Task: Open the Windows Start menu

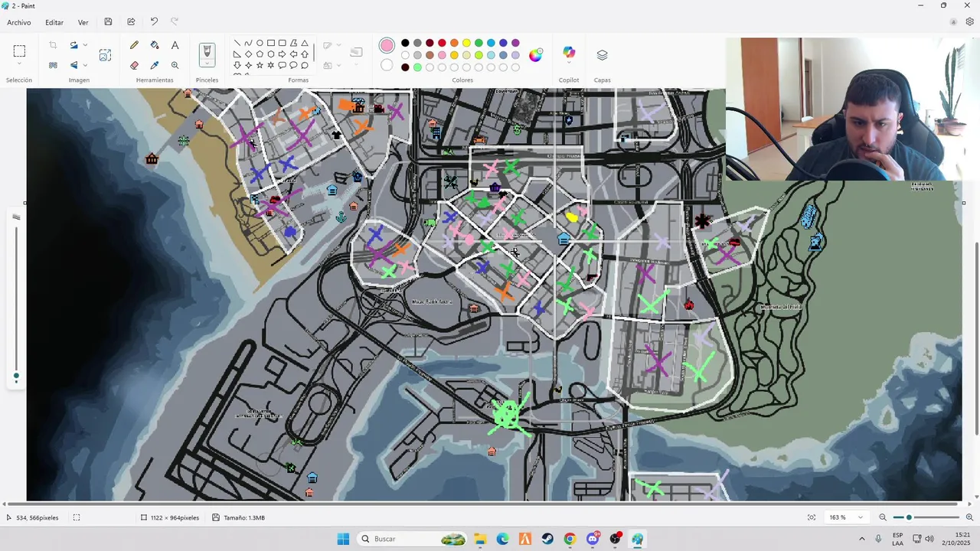Action: click(x=343, y=539)
